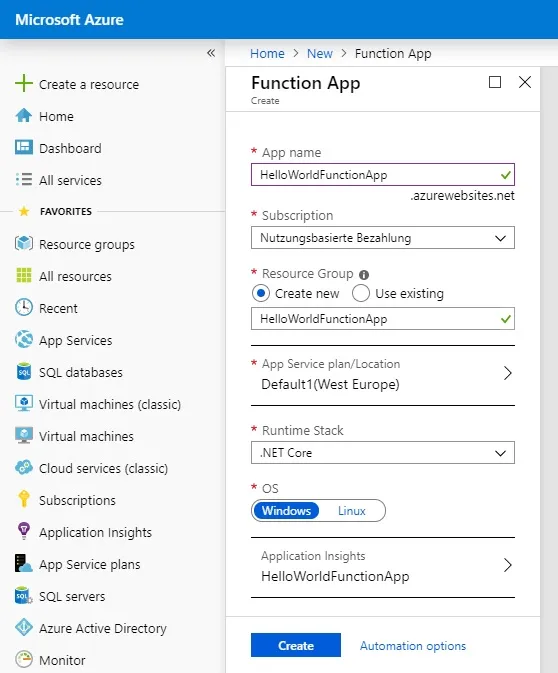The width and height of the screenshot is (558, 673).
Task: Click the App name input field
Action: [x=382, y=175]
